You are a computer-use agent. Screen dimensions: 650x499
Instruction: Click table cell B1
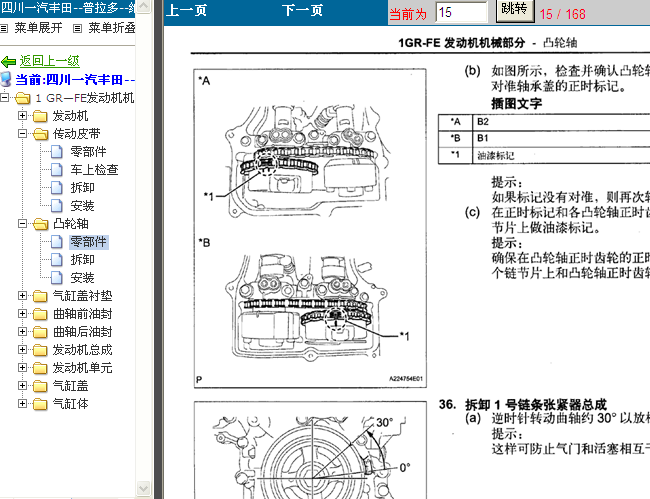tap(483, 138)
